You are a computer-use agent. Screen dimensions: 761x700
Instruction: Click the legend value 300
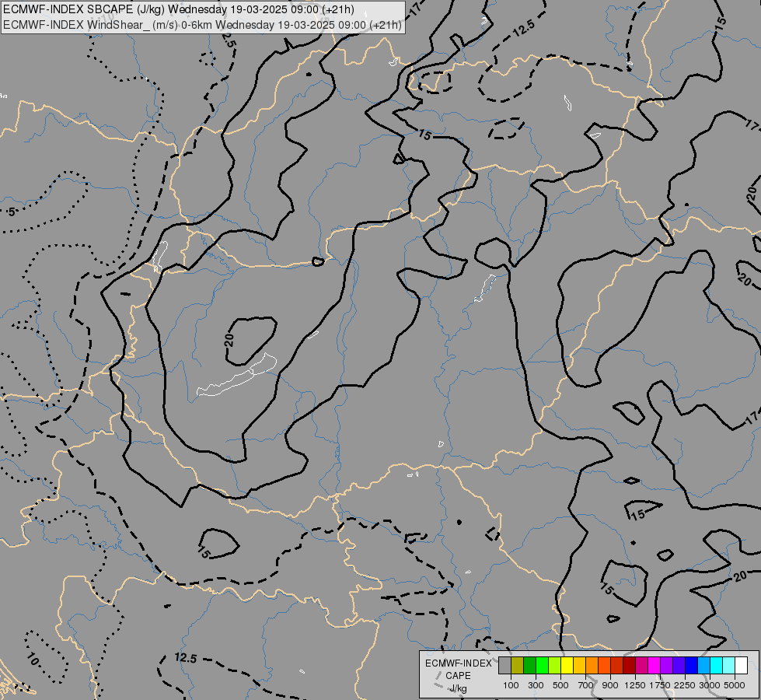536,685
